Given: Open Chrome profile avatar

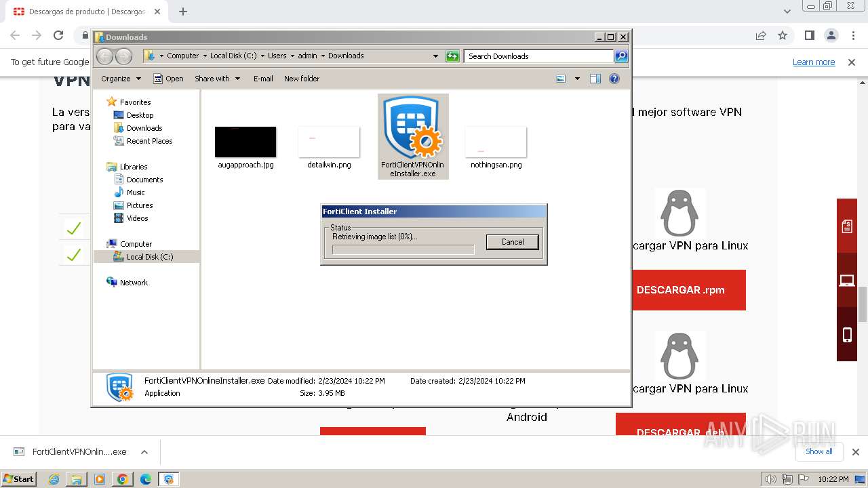Looking at the screenshot, I should coord(831,35).
